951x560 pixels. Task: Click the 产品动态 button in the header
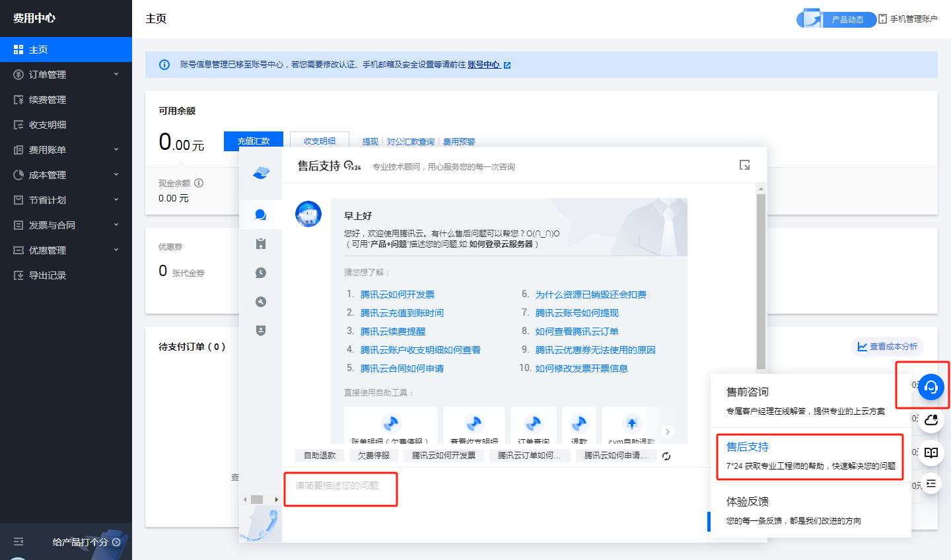click(837, 19)
